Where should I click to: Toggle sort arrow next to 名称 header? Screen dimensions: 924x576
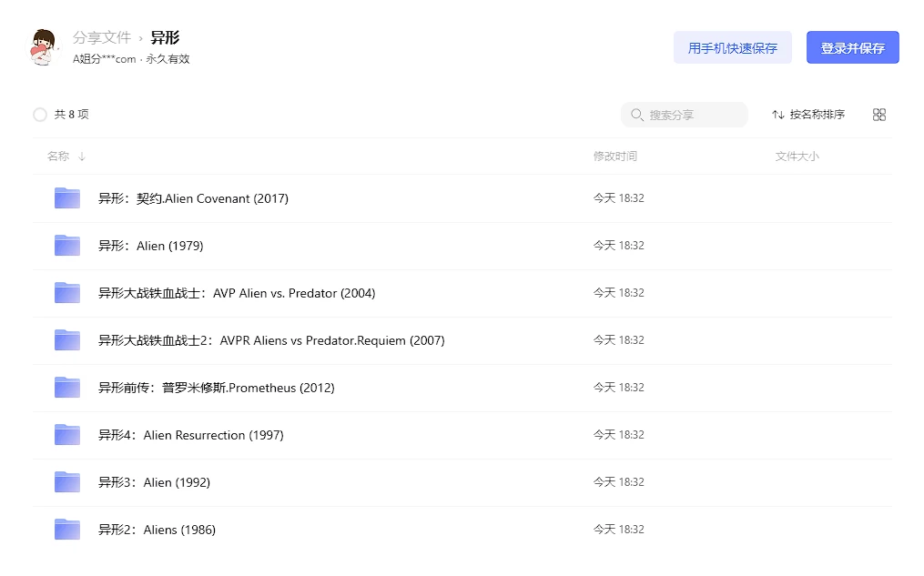82,157
